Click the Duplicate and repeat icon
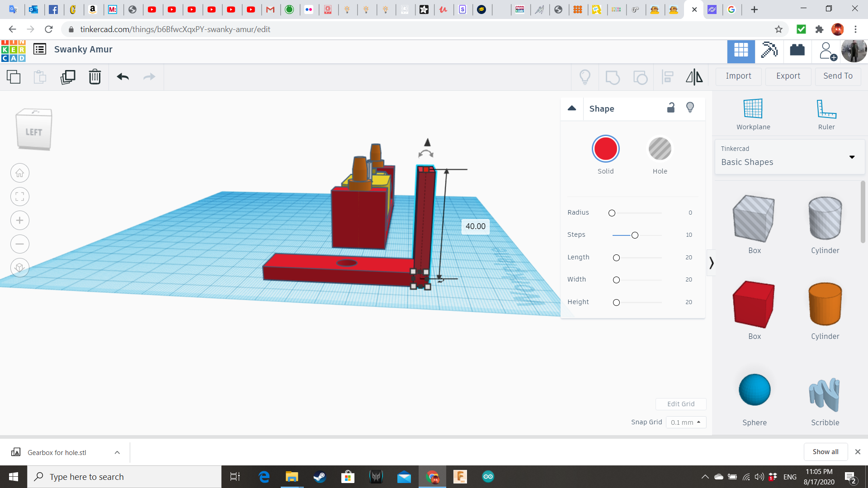The image size is (868, 488). [68, 77]
